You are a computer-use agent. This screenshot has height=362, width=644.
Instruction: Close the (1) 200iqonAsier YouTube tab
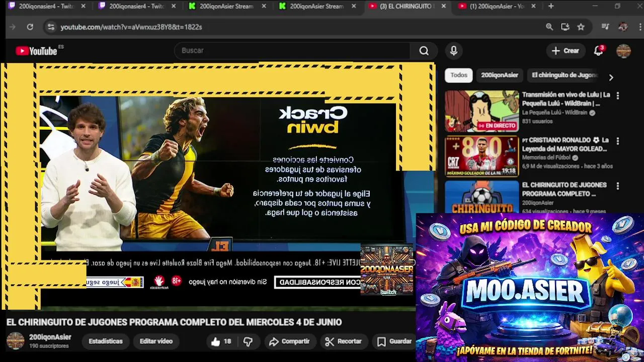pyautogui.click(x=533, y=6)
